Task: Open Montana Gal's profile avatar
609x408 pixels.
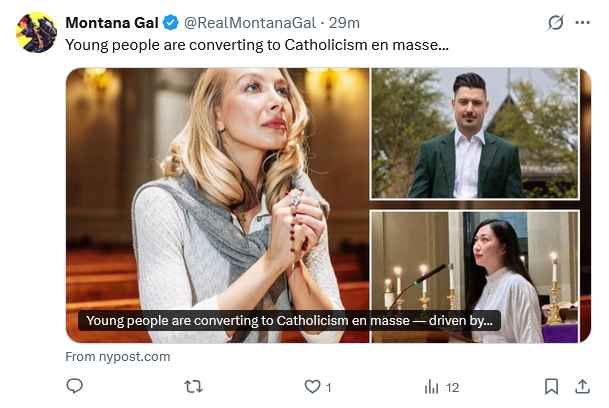Action: pyautogui.click(x=36, y=33)
